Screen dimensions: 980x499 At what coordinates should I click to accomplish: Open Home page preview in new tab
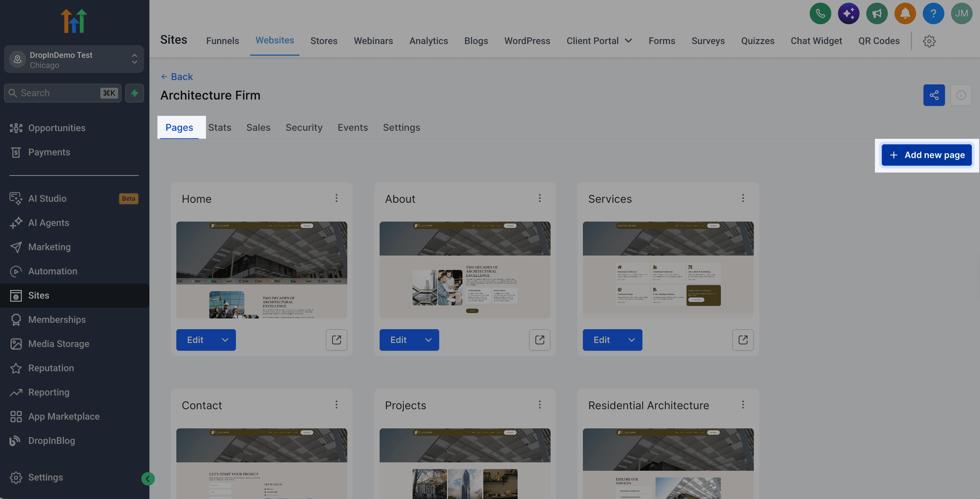point(336,340)
